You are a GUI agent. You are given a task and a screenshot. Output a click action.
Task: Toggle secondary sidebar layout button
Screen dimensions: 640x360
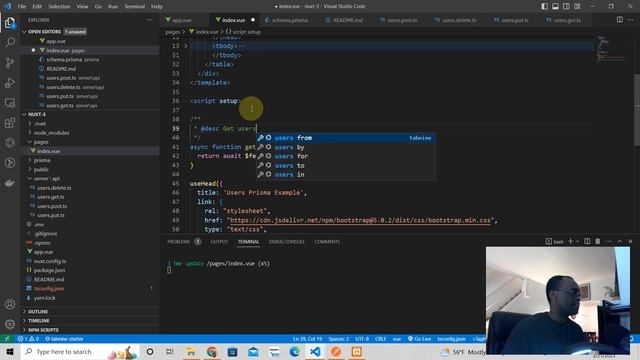(566, 6)
